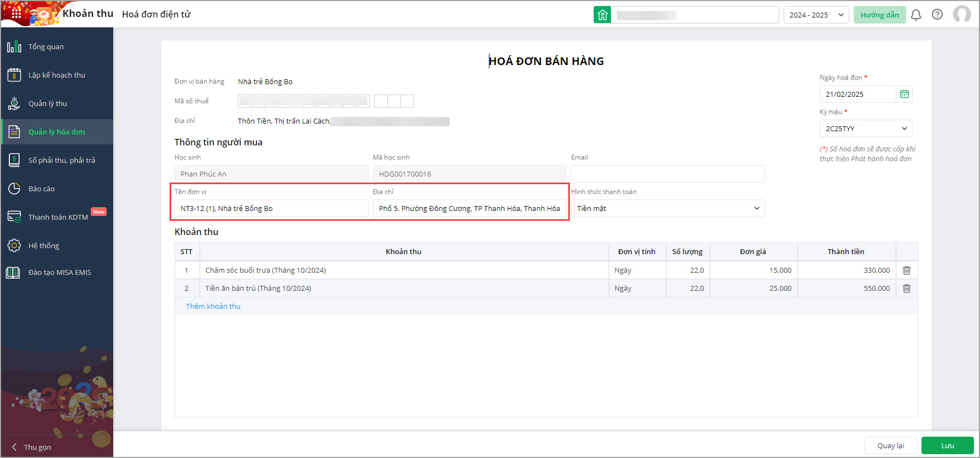Screen dimensions: 980x458
Task: Open the Ký hiệu 2C25TYY dropdown
Action: pos(865,128)
